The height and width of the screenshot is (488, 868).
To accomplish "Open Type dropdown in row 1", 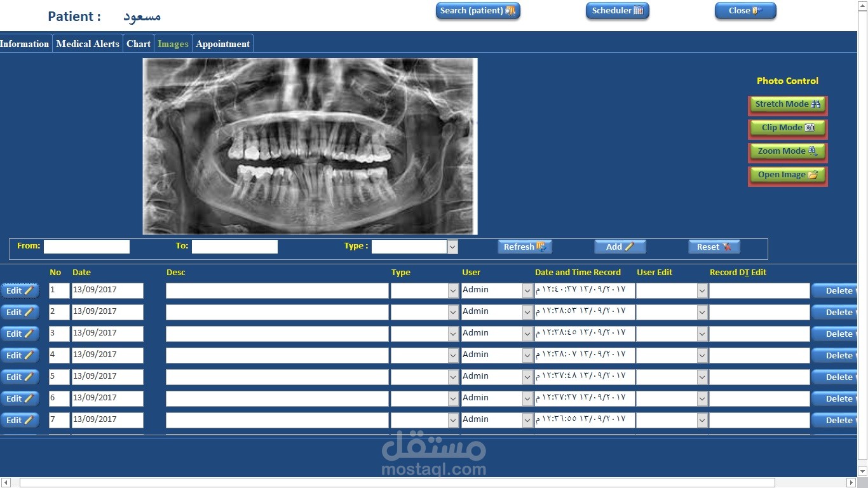I will coord(453,290).
